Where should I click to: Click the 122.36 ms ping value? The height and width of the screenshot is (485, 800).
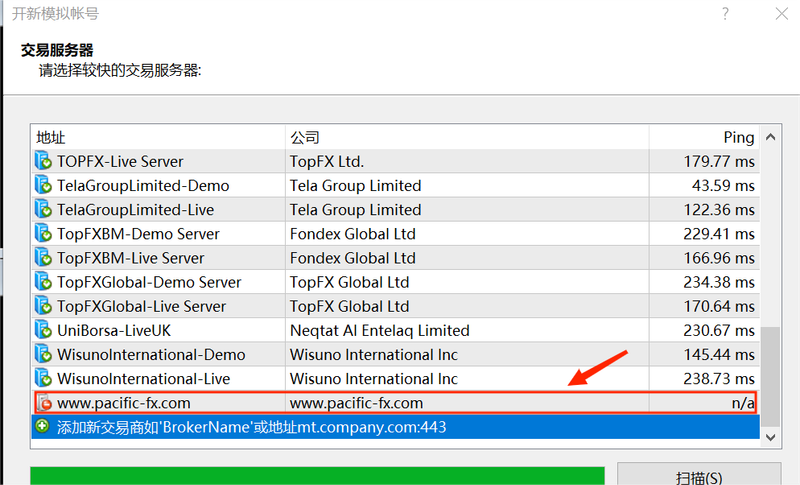[x=719, y=210]
